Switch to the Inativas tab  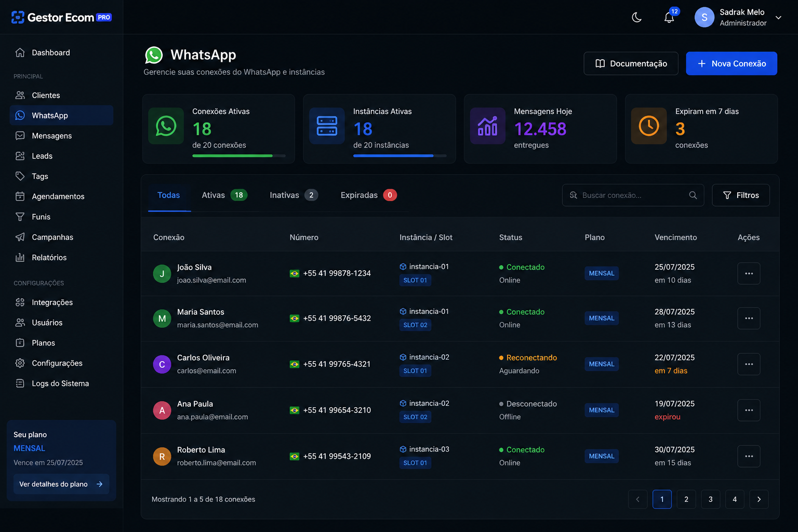pyautogui.click(x=294, y=195)
